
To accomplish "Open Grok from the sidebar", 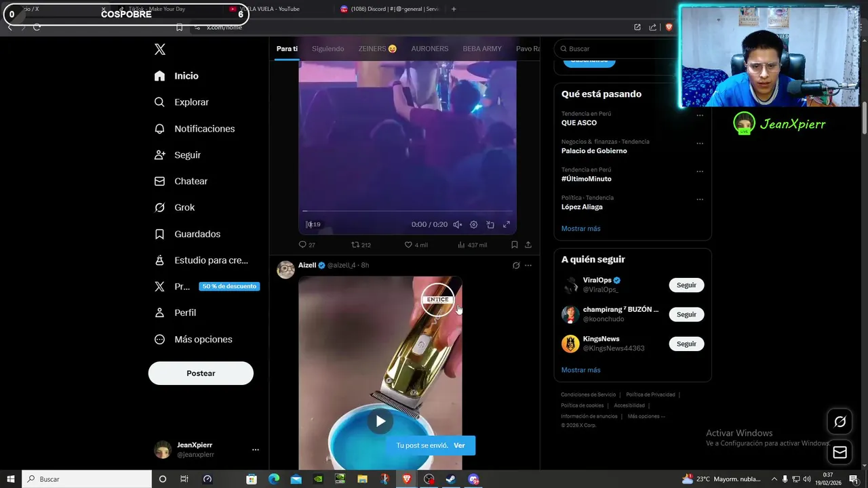I will click(174, 207).
